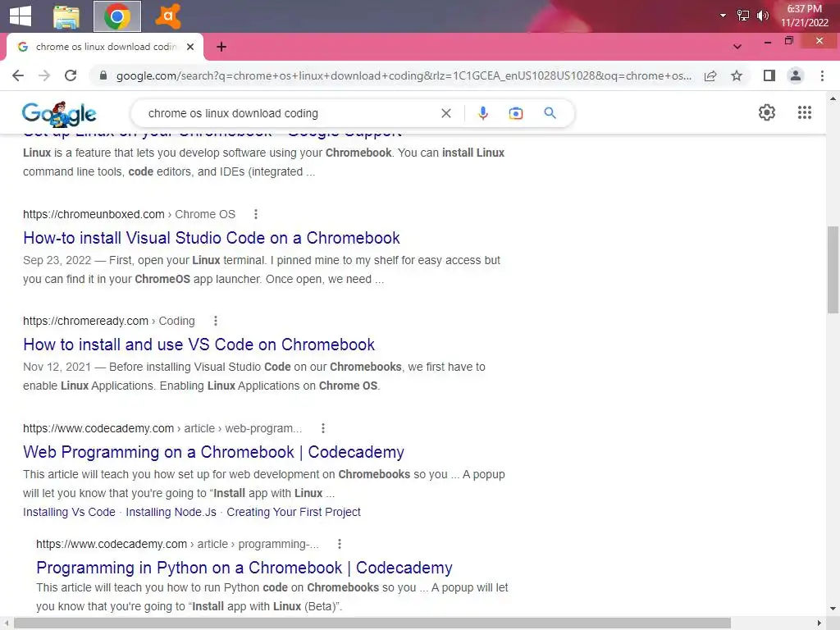Click the scroll right arrow
The image size is (840, 630).
click(819, 623)
